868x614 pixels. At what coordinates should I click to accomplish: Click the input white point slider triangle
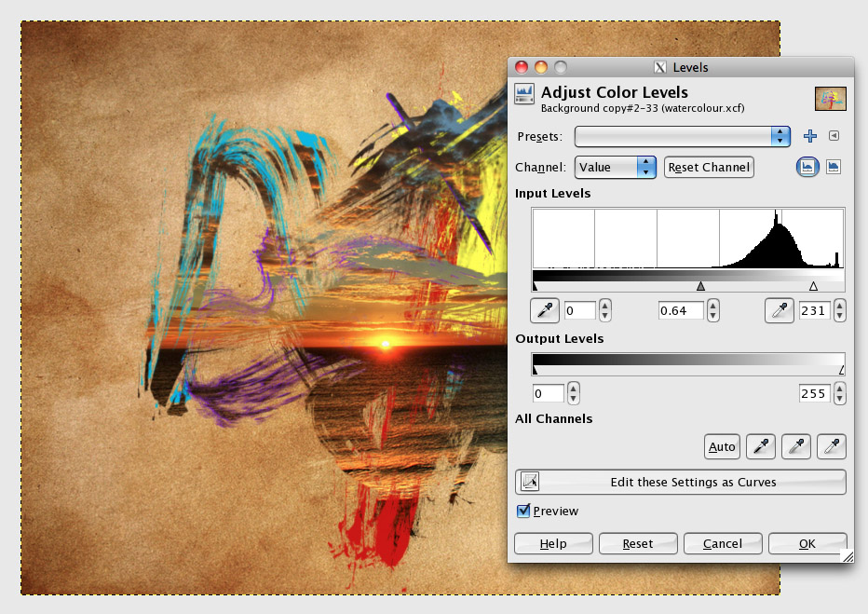(x=813, y=286)
